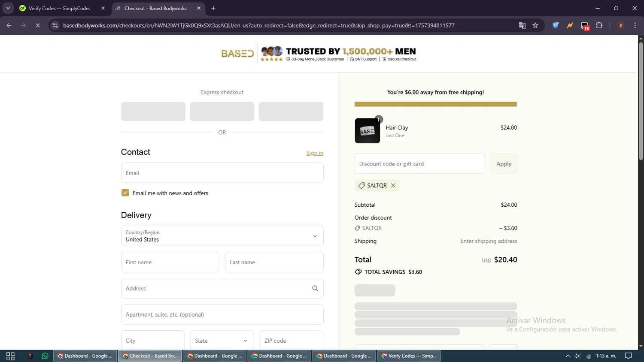Open the browser Extensions puzzle icon

599,25
